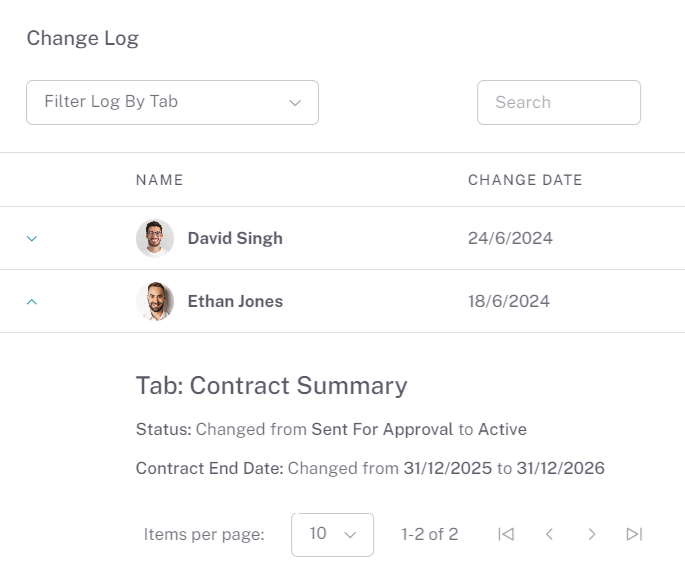Jump to last page of results
Screen dimensions: 685x572
click(x=634, y=534)
